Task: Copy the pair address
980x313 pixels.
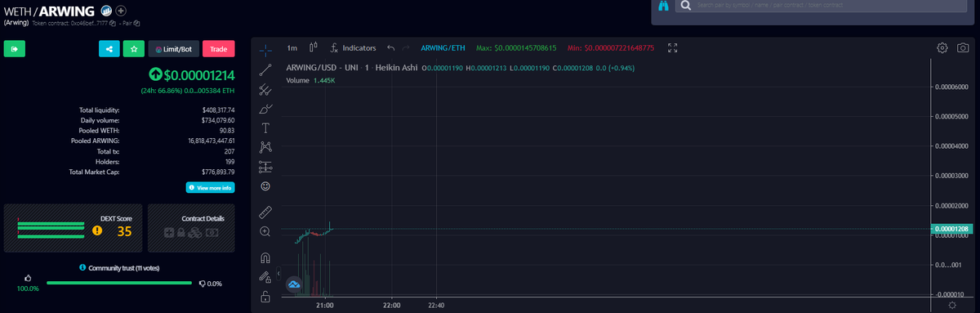Action: [137, 23]
